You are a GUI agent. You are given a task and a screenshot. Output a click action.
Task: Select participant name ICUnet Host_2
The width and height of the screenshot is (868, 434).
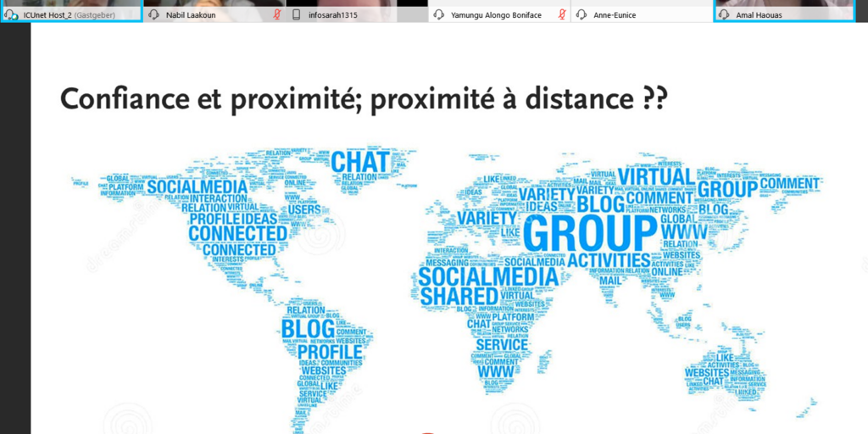pos(47,15)
